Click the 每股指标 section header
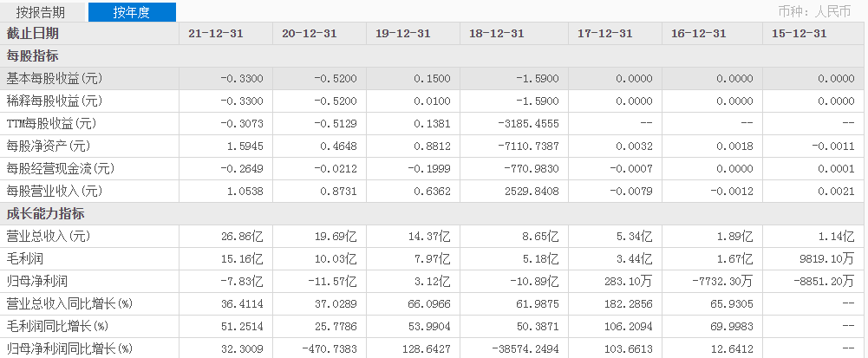 point(33,55)
